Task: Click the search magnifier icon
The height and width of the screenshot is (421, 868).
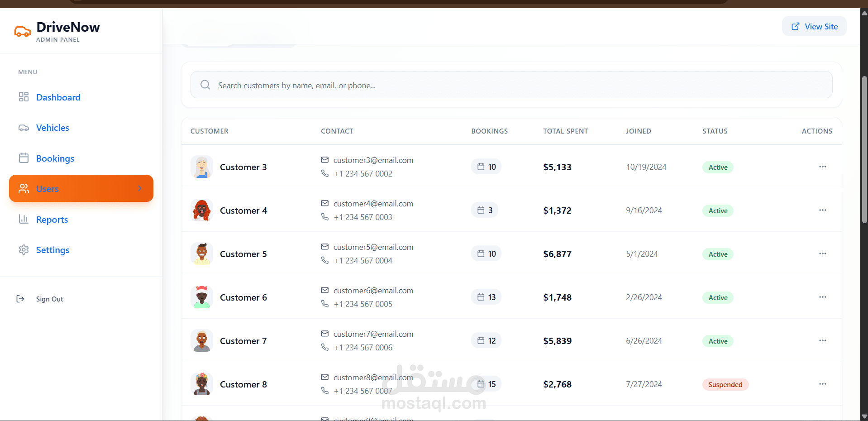Action: pyautogui.click(x=205, y=85)
